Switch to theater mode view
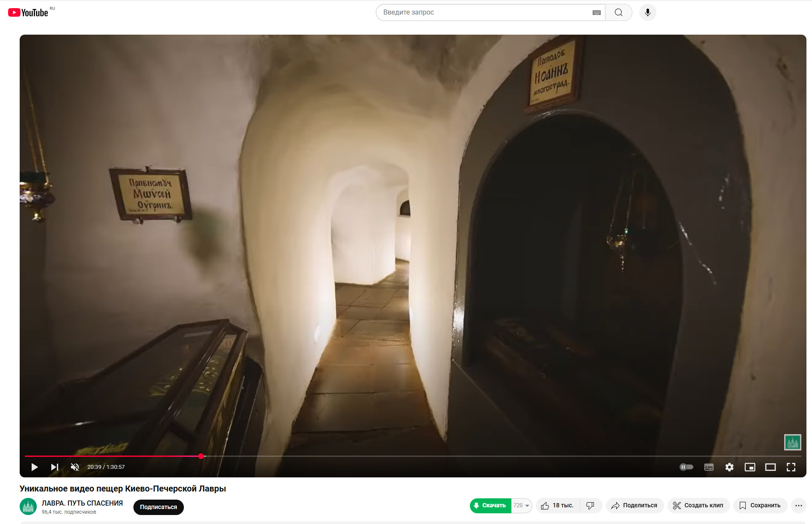Viewport: 812px width, 524px height. click(x=770, y=467)
